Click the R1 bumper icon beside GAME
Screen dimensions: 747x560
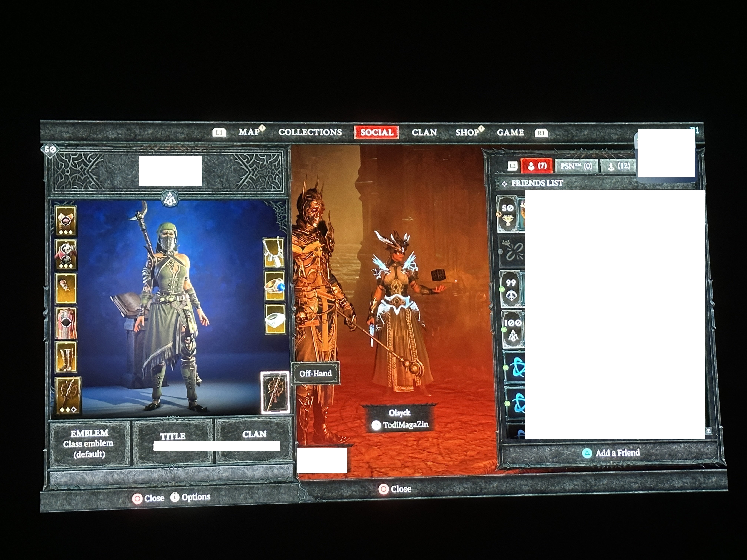541,133
